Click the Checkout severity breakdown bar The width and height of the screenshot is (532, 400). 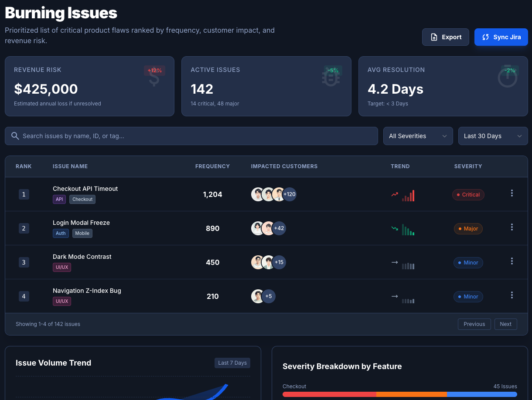point(399,394)
